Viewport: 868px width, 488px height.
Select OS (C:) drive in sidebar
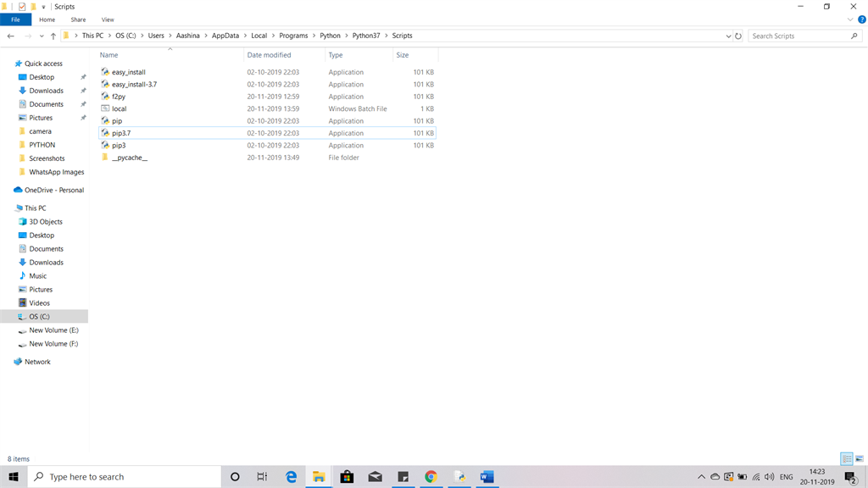39,317
